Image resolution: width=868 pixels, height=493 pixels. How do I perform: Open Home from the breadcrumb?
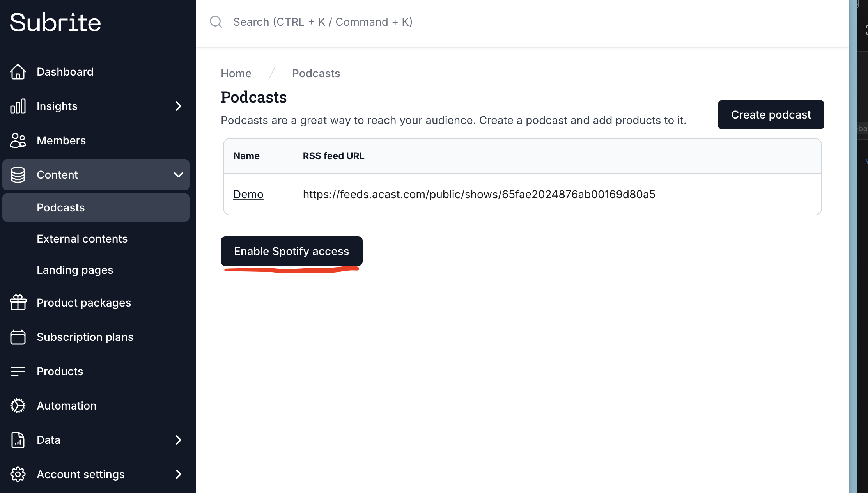click(236, 73)
